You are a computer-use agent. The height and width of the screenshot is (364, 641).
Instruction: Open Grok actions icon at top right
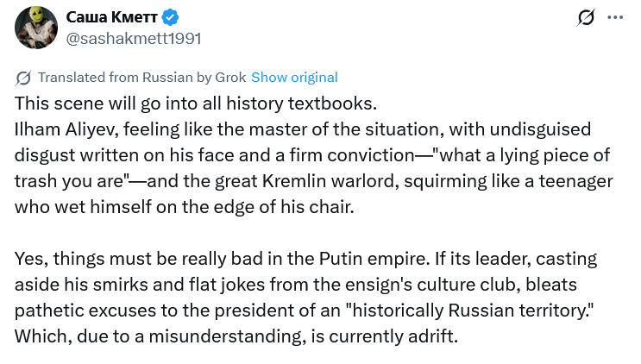(586, 17)
